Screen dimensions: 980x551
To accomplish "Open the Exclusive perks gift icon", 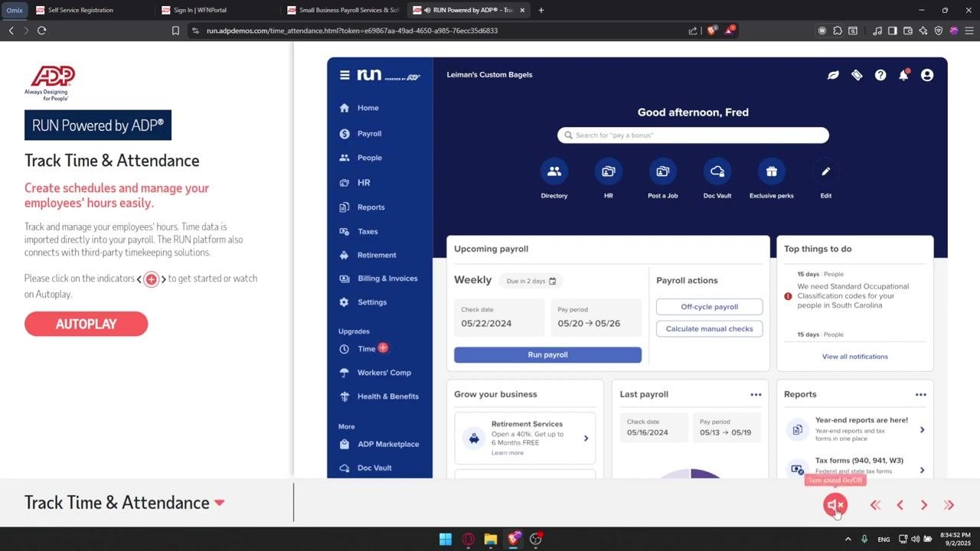I will click(772, 171).
